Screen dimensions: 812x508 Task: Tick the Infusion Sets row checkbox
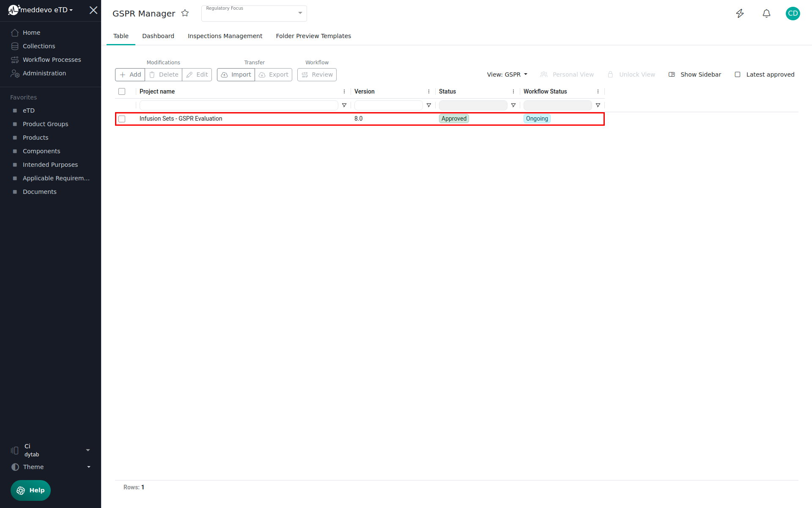pyautogui.click(x=122, y=119)
